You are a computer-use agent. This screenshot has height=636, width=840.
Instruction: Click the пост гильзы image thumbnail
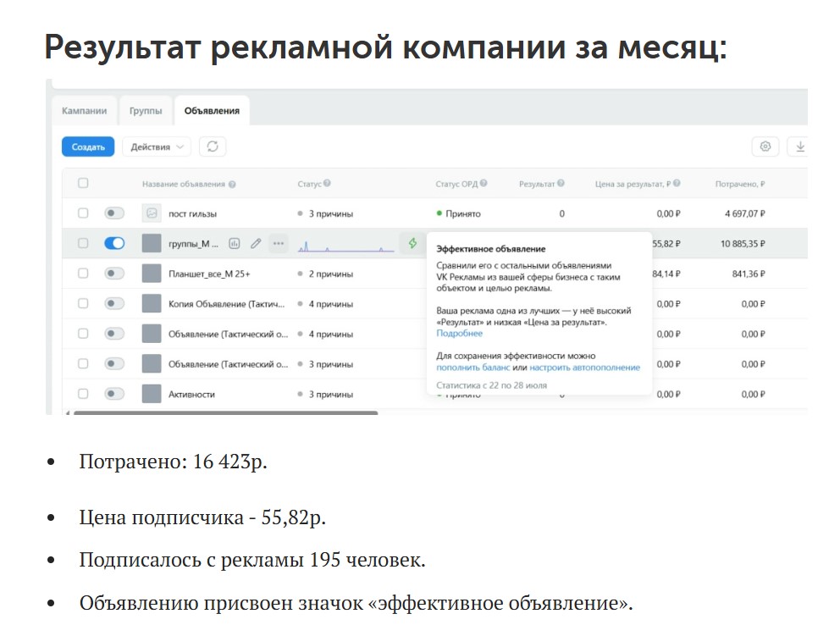point(152,213)
